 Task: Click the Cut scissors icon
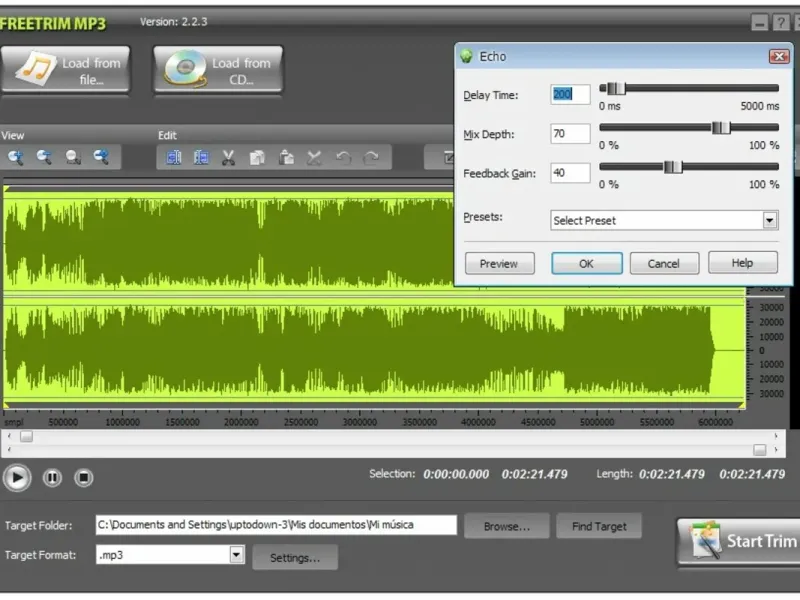[229, 157]
